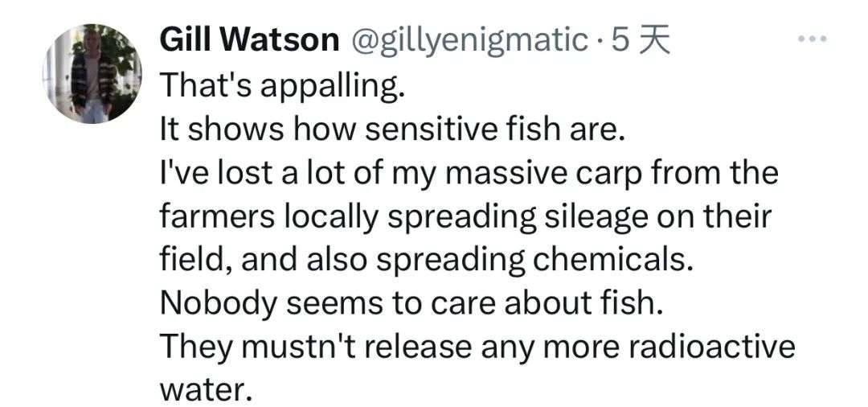Click Gill Watson's round profile avatar
The height and width of the screenshot is (407, 868).
click(x=92, y=74)
